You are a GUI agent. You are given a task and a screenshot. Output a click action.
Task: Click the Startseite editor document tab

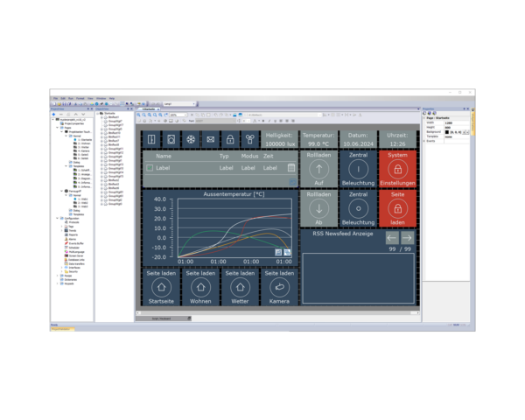point(149,109)
